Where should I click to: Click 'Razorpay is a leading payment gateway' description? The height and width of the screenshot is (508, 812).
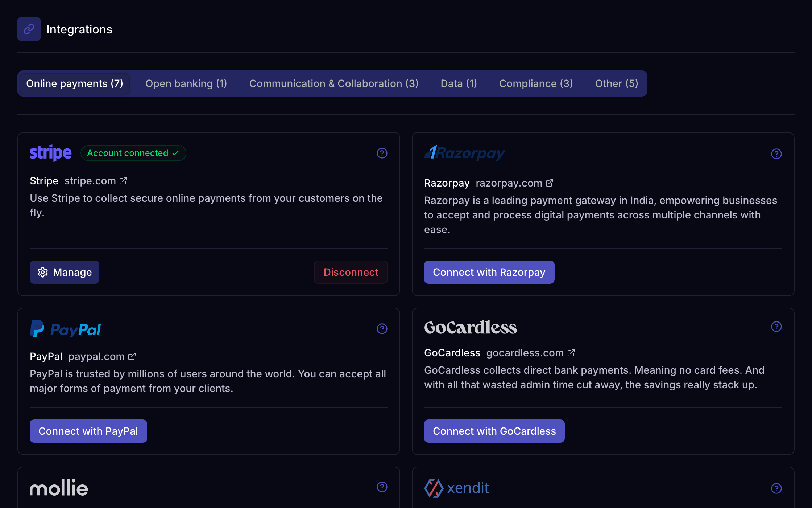601,215
